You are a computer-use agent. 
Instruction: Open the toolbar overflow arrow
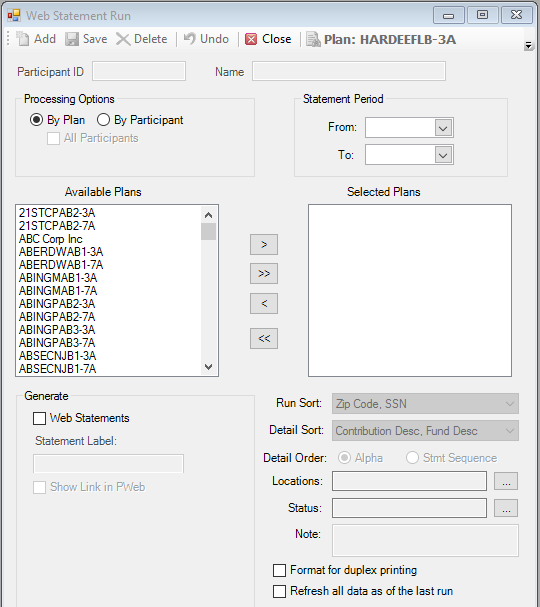pos(528,46)
